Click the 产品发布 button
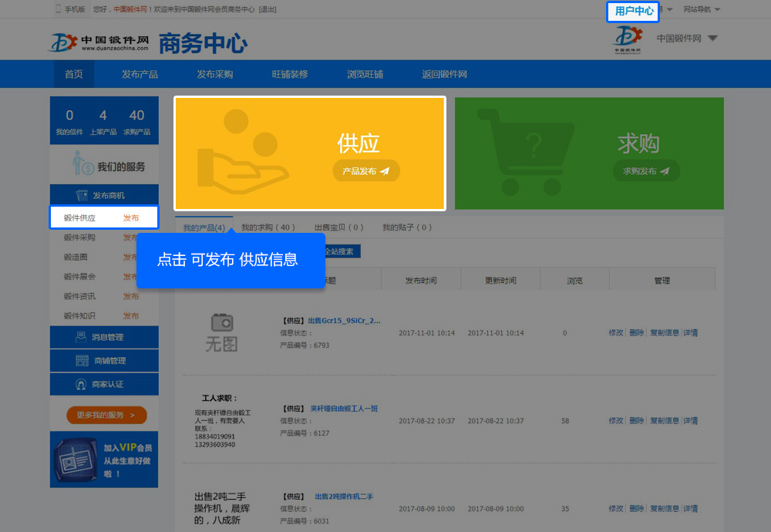771x532 pixels. click(x=366, y=171)
